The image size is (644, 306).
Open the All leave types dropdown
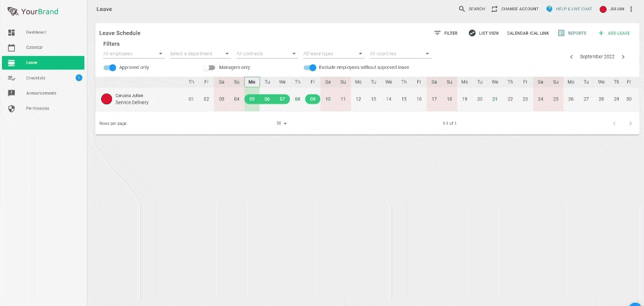coord(334,54)
